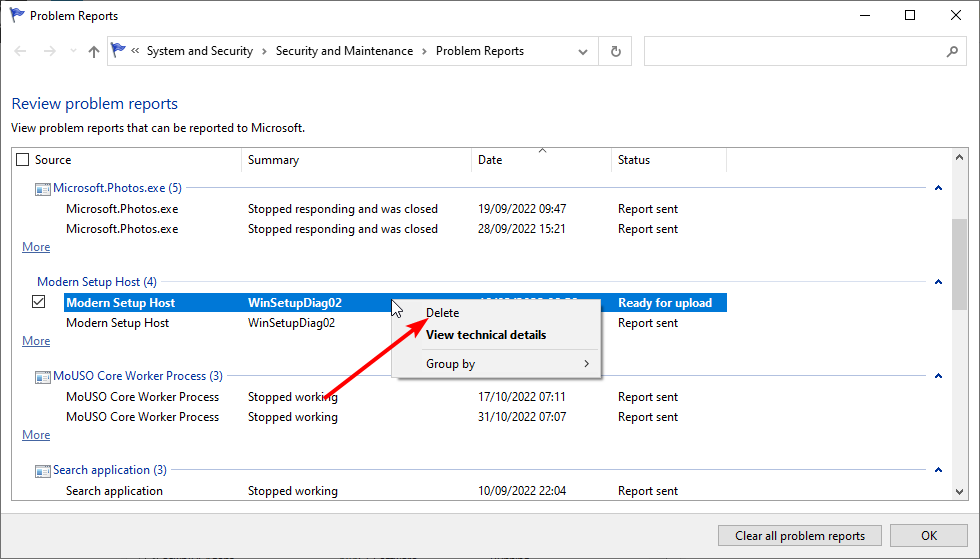Click the Problem Reports breadcrumb

click(480, 51)
